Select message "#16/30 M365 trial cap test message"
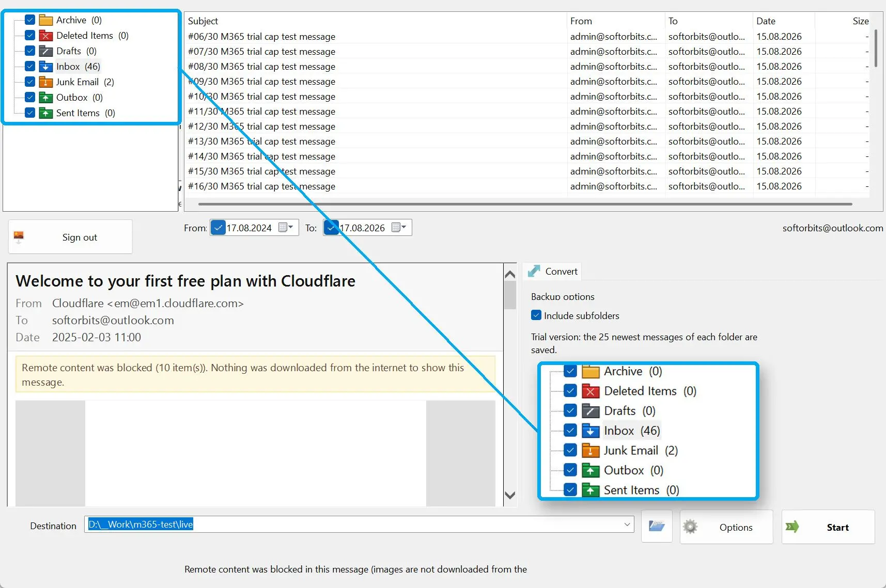886x588 pixels. (527, 186)
